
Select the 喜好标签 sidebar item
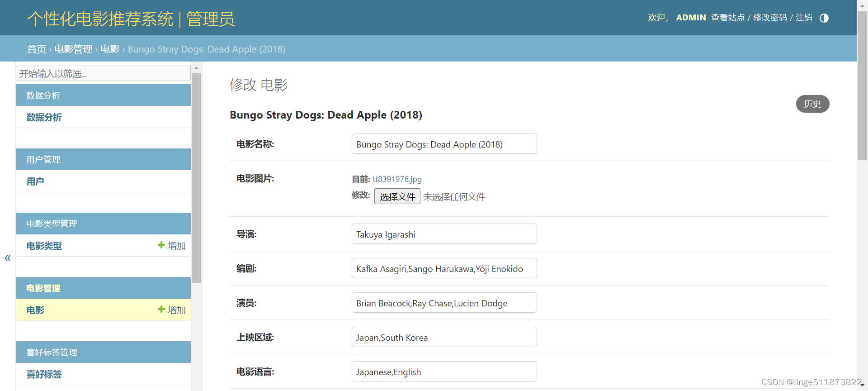tap(44, 374)
